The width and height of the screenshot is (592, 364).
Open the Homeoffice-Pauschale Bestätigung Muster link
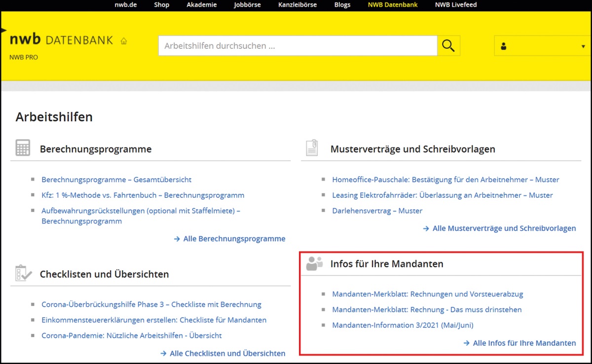tap(445, 180)
